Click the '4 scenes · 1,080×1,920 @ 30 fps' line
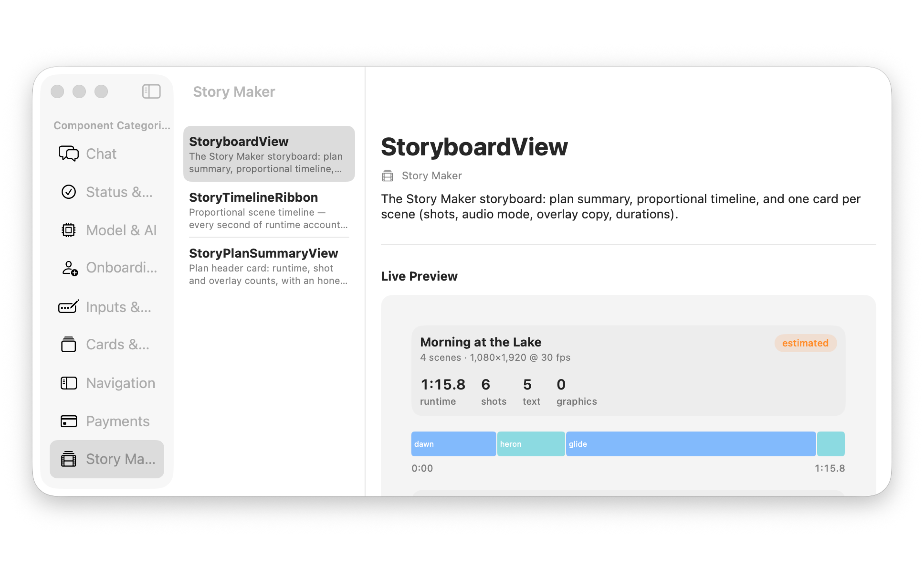The height and width of the screenshot is (578, 924). coord(495,357)
